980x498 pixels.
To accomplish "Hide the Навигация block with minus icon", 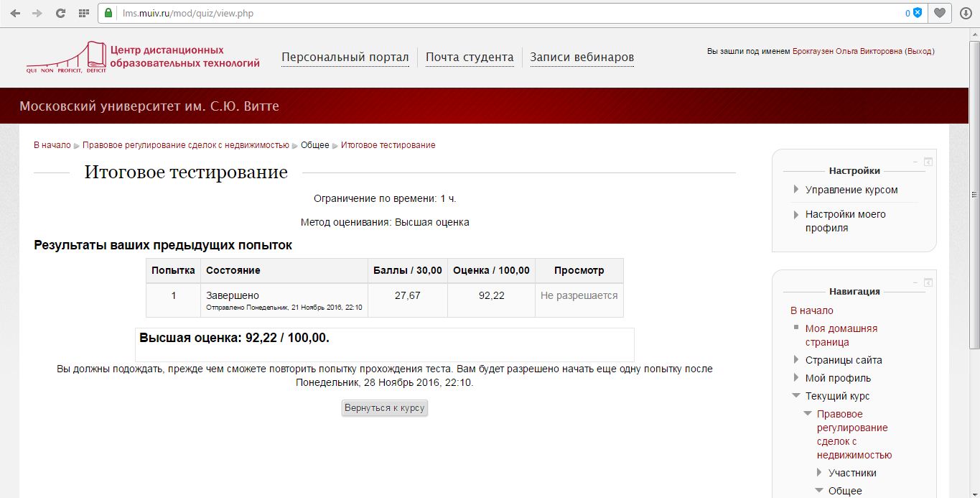I will point(915,282).
